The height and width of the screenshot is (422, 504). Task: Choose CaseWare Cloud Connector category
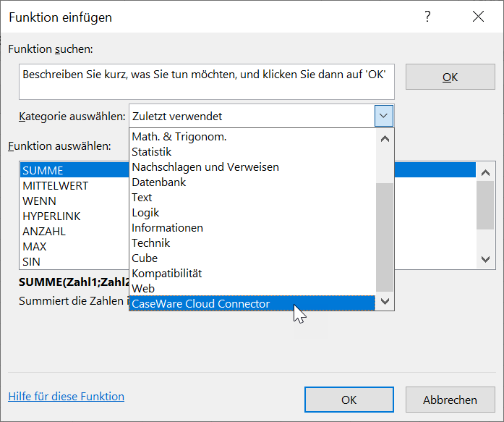[252, 303]
